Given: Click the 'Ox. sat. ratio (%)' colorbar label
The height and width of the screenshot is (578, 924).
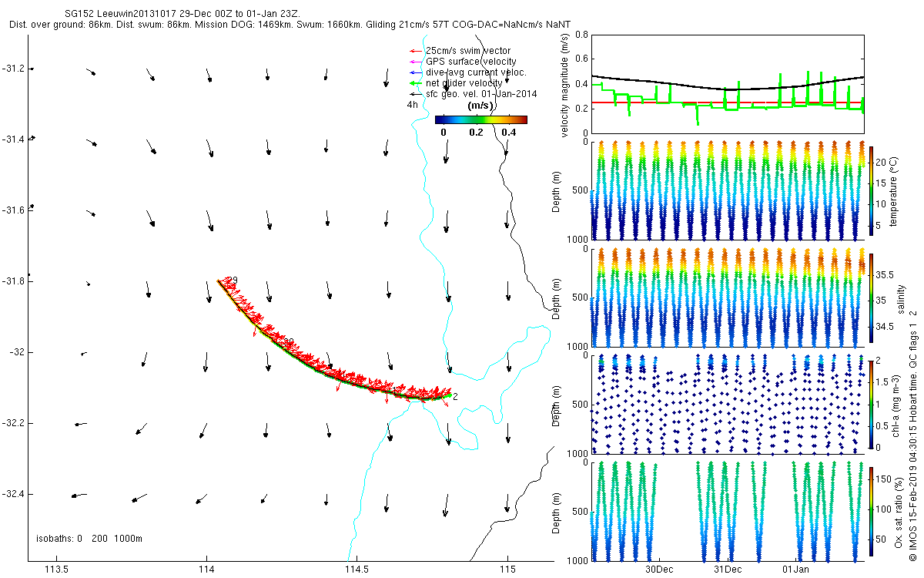Looking at the screenshot, I should coord(899,512).
